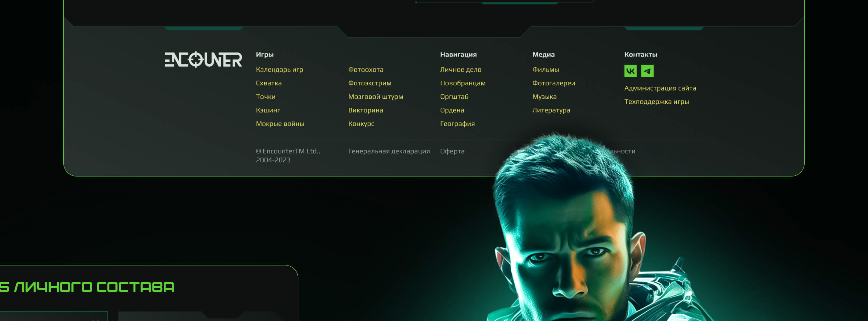Select the Фотоохота link
The image size is (868, 321).
(366, 69)
